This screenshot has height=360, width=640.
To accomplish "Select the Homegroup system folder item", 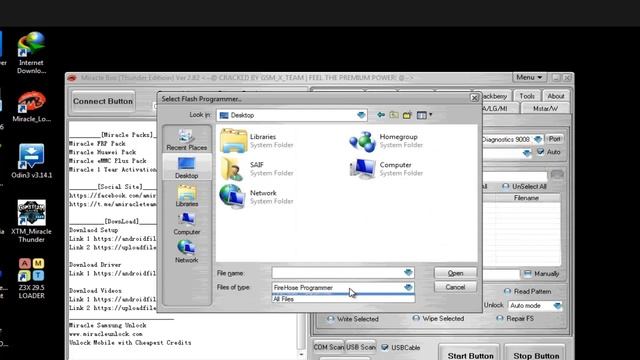I will (386, 140).
